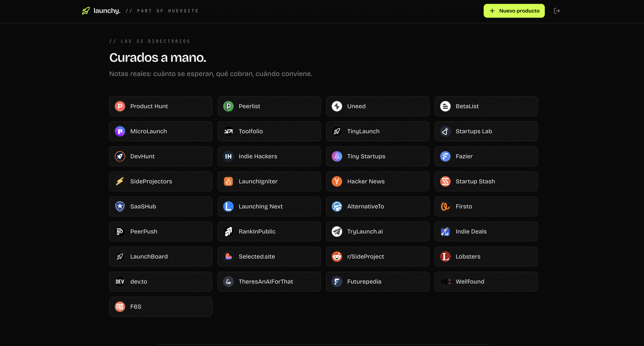Click the "LOS 33 DIRECTORIOS" section label
Screen dimensions: 644x346
click(155, 41)
